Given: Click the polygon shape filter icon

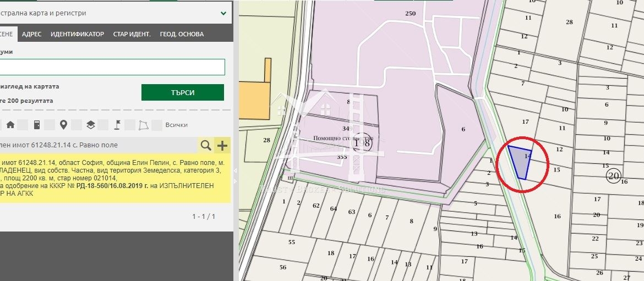Looking at the screenshot, I should tap(143, 125).
